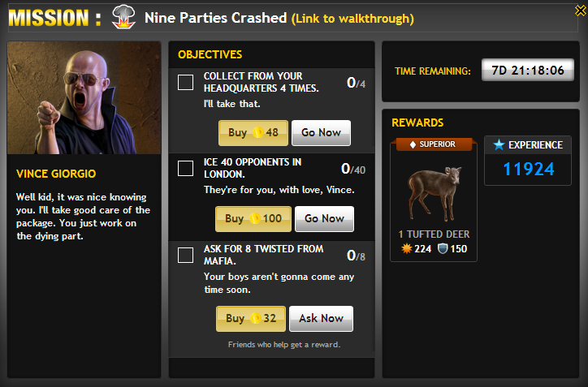Click Go Now for headquarters collection
588x387 pixels.
pos(321,132)
